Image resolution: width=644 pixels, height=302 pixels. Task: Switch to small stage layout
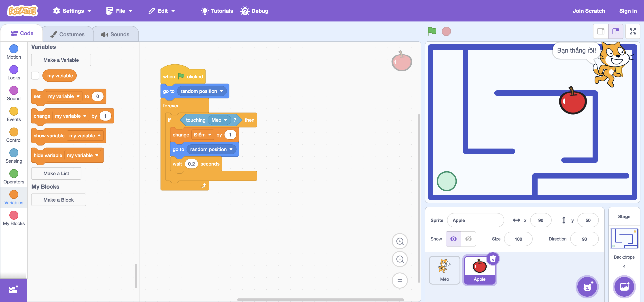[601, 31]
